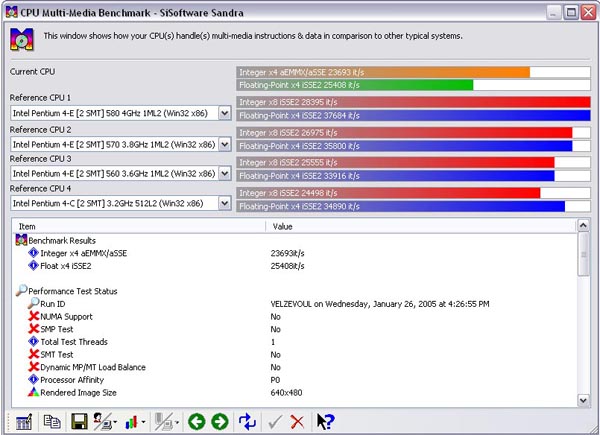Open the options table icon in bottom toolbar
The image size is (600, 435).
[x=24, y=422]
